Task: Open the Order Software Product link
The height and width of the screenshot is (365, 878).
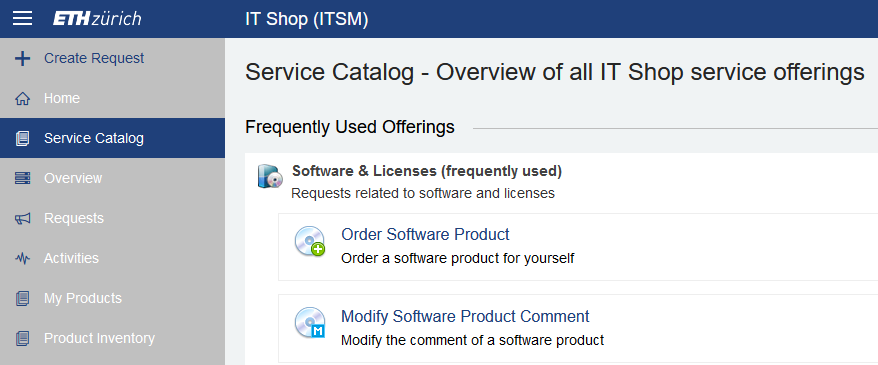Action: 425,234
